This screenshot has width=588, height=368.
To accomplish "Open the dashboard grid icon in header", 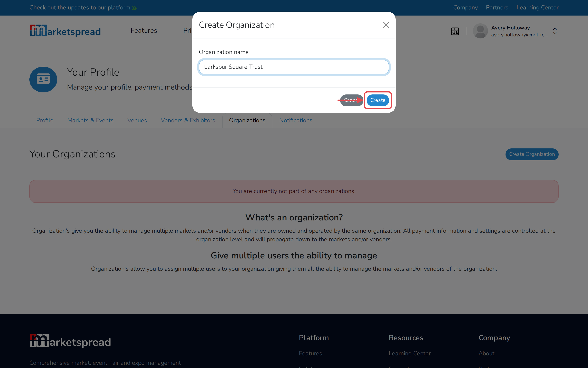I will pos(455,31).
